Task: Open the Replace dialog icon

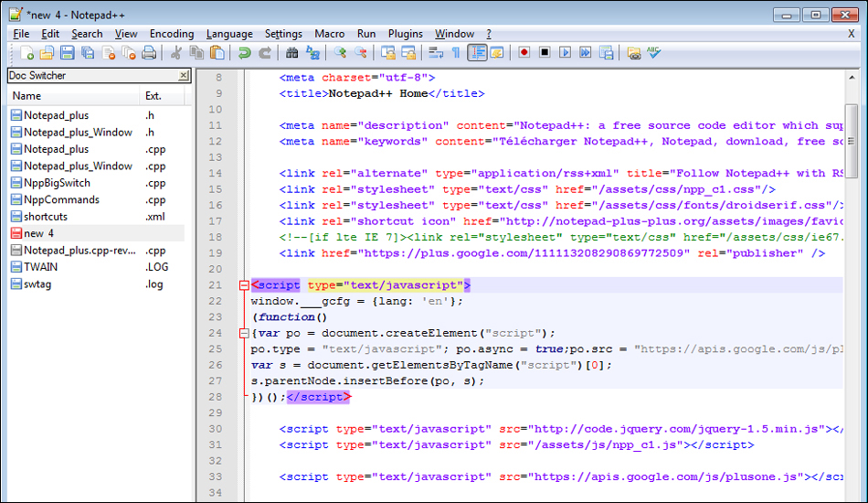Action: [312, 53]
